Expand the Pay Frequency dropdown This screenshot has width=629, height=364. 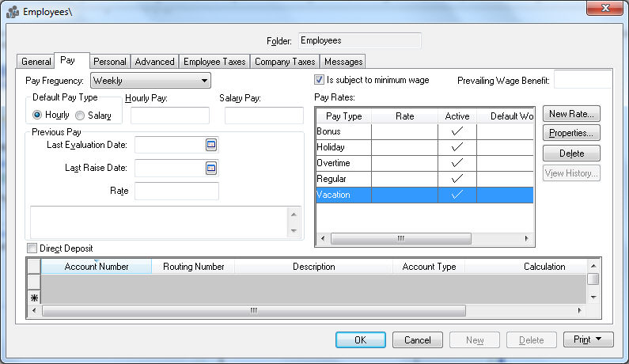click(204, 80)
